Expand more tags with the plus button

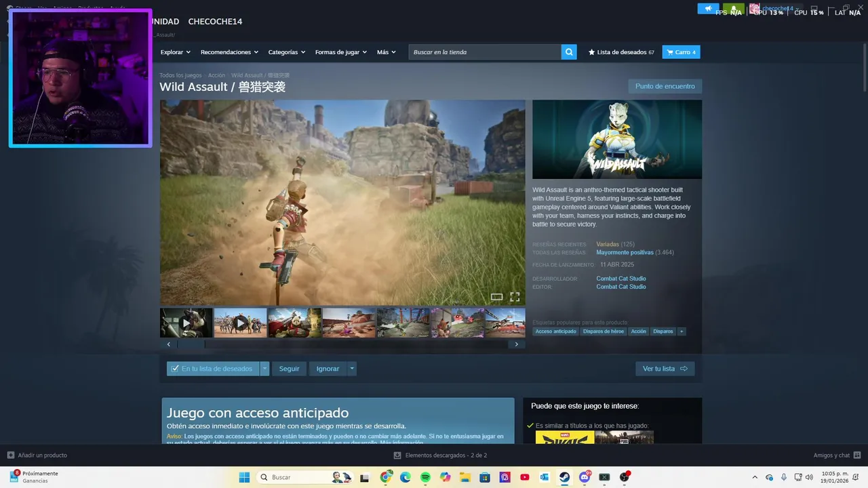click(x=682, y=331)
